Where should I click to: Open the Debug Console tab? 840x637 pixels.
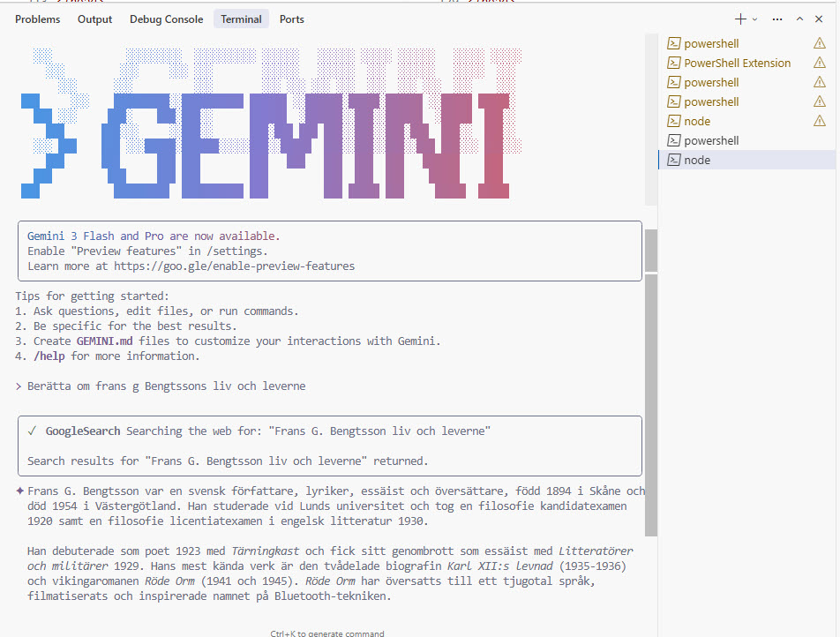166,19
